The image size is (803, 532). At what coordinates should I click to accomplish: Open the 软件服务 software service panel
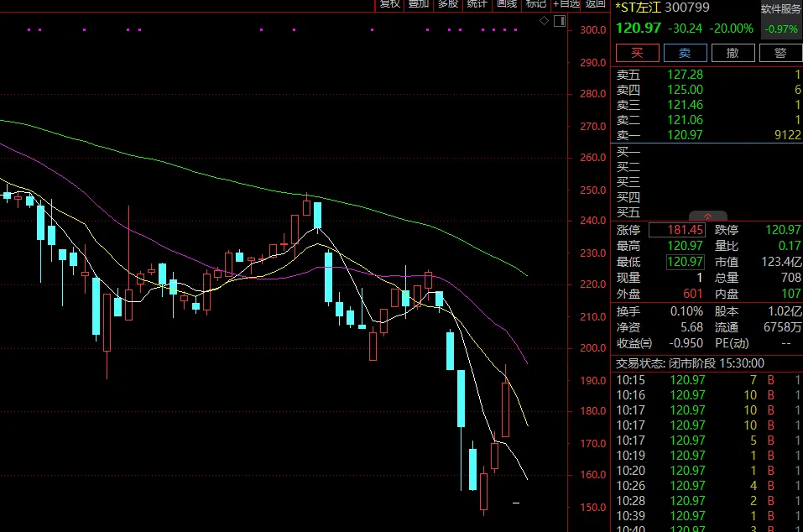781,8
